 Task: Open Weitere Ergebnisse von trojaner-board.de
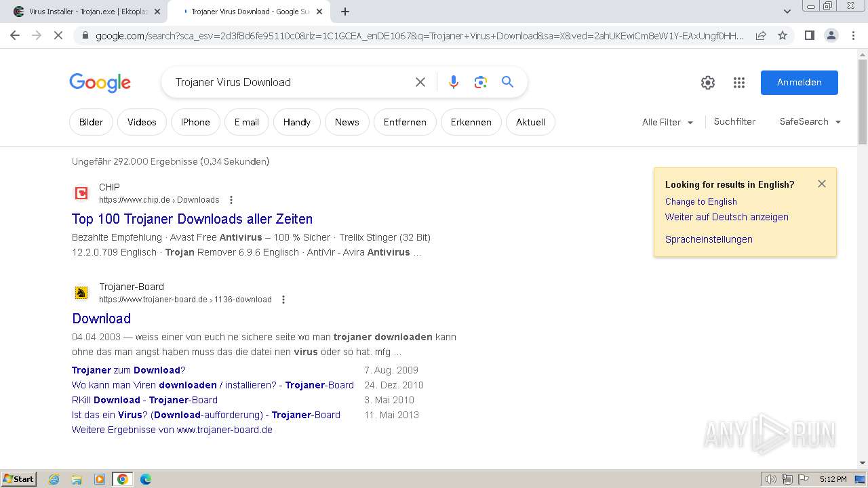tap(172, 430)
